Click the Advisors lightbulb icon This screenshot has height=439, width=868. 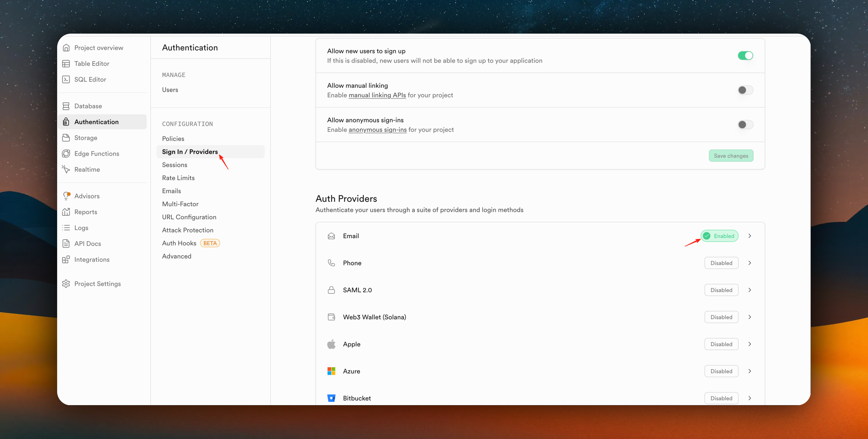coord(66,196)
